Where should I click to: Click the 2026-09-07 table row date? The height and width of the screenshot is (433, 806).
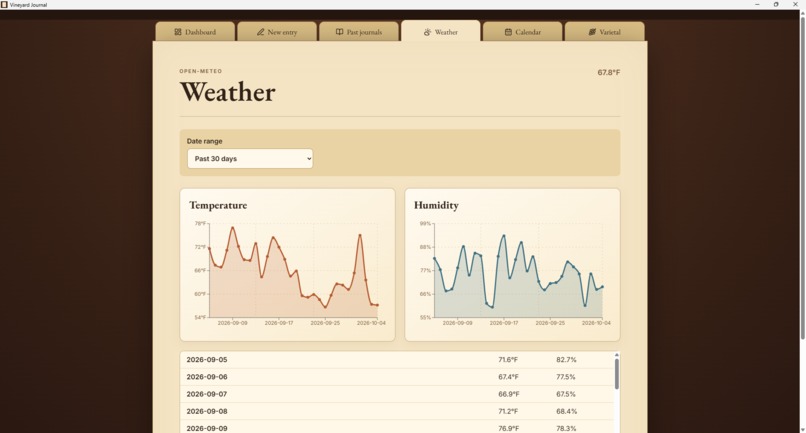207,394
